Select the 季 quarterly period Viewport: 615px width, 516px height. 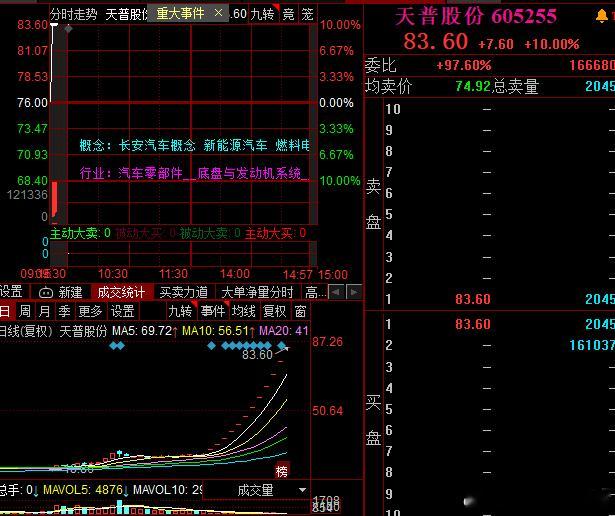[64, 311]
